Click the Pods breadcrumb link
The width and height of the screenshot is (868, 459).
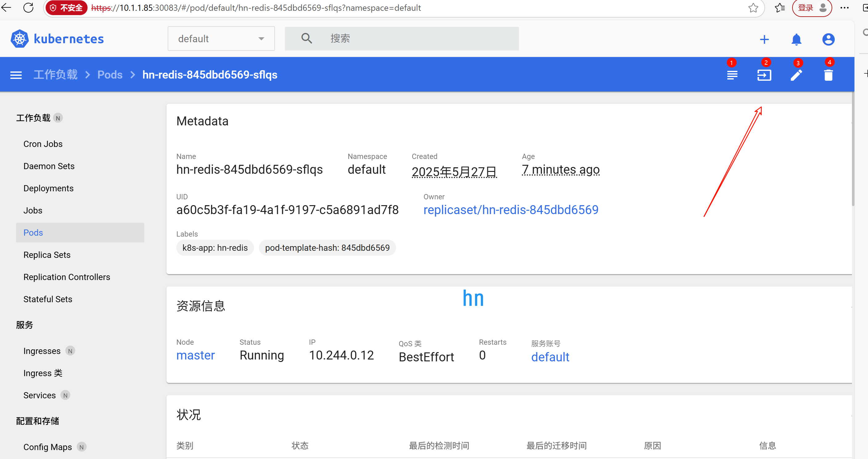click(110, 75)
